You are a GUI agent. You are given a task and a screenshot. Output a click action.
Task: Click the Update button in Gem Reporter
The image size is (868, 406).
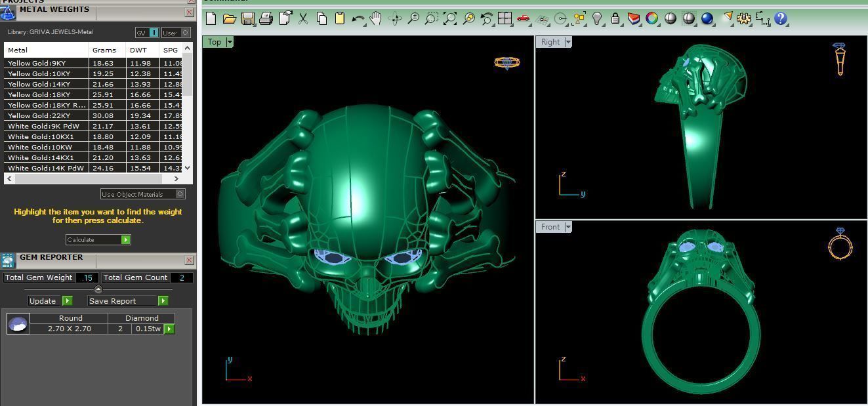coord(51,301)
